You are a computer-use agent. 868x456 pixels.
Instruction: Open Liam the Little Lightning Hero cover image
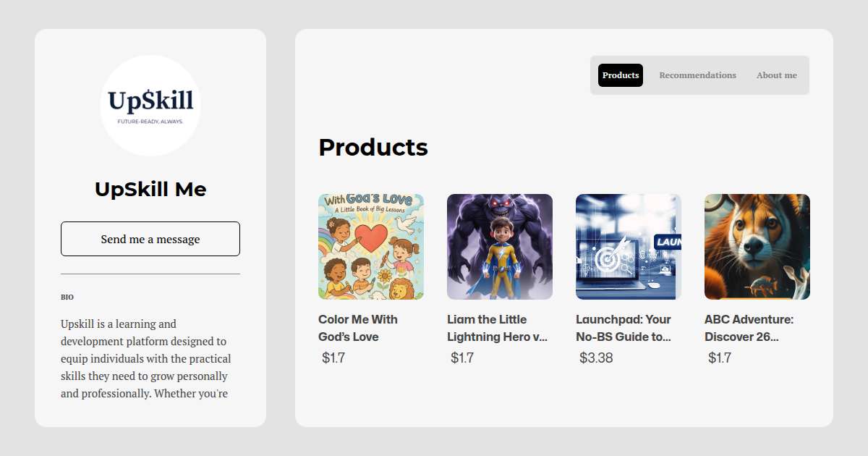click(x=500, y=247)
